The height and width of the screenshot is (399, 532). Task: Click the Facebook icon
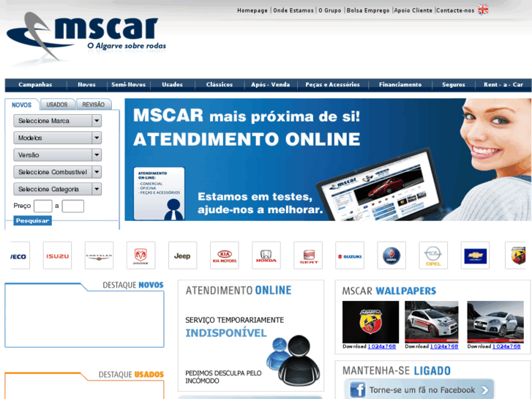coord(358,389)
